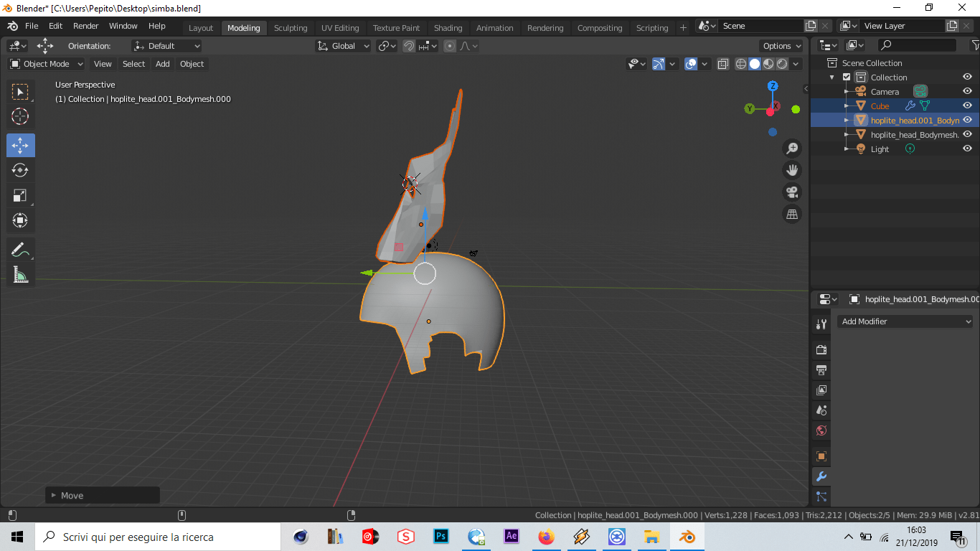Open Render properties tab
980x551 pixels.
click(x=821, y=350)
